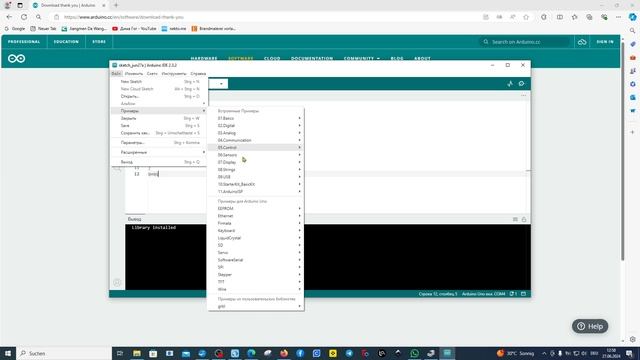Viewport: 640px width, 360px height.
Task: Select Параметры… in the File menu
Action: click(x=159, y=143)
